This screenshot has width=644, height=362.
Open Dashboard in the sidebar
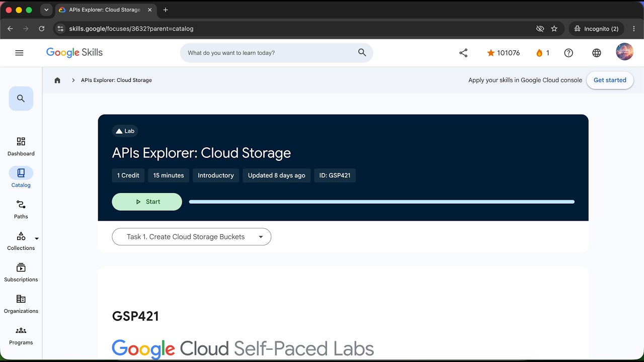pos(21,146)
